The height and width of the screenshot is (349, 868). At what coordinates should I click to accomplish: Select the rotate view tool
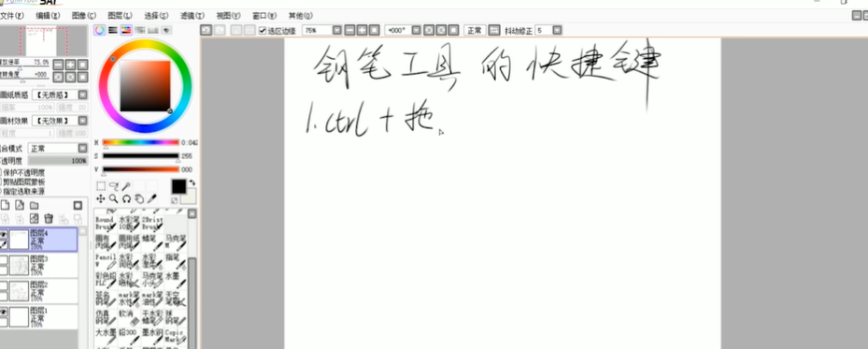coord(126,198)
